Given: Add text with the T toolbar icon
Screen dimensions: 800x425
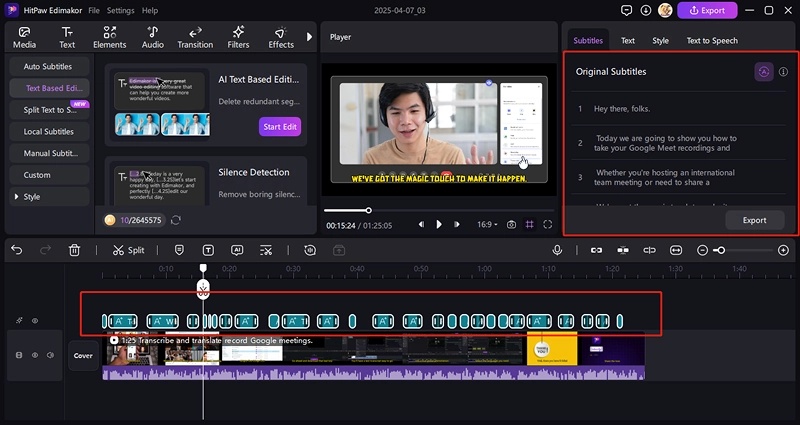Looking at the screenshot, I should tap(208, 250).
